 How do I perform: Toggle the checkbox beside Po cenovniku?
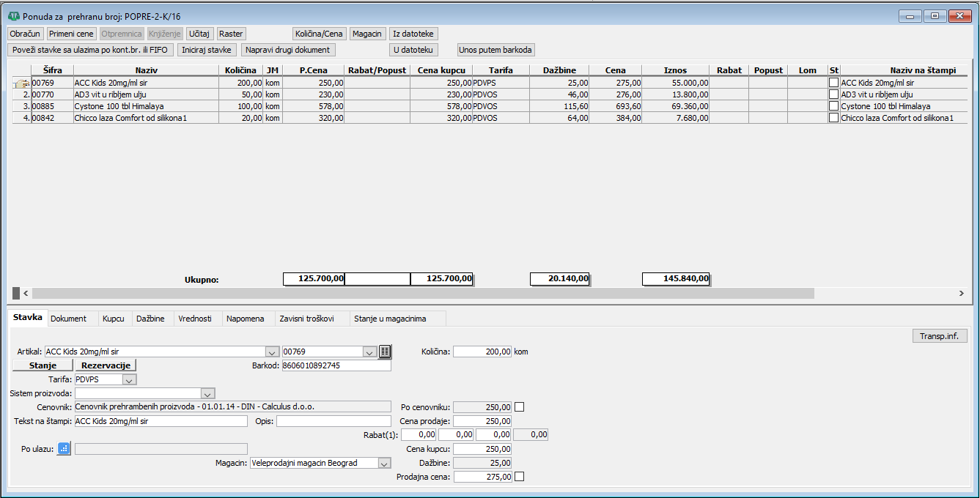point(520,407)
